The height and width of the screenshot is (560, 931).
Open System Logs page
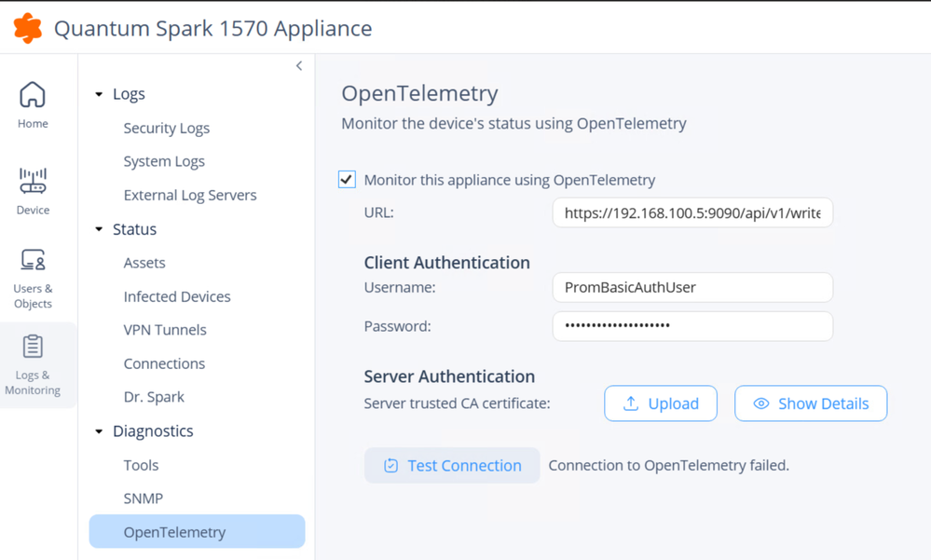pos(164,161)
